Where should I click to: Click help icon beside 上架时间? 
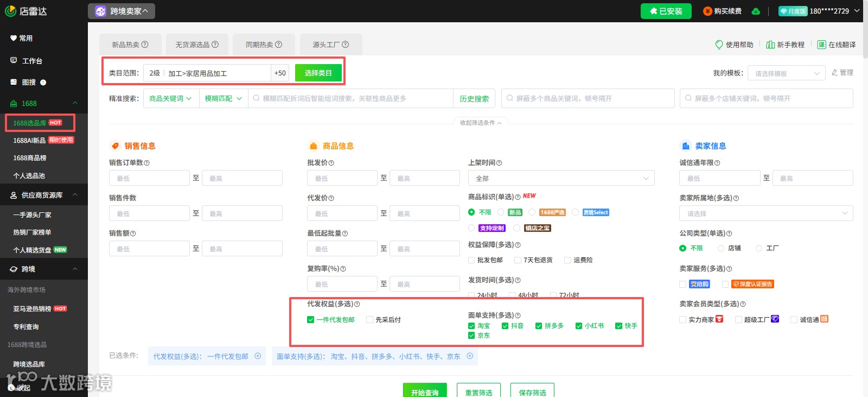(x=499, y=163)
